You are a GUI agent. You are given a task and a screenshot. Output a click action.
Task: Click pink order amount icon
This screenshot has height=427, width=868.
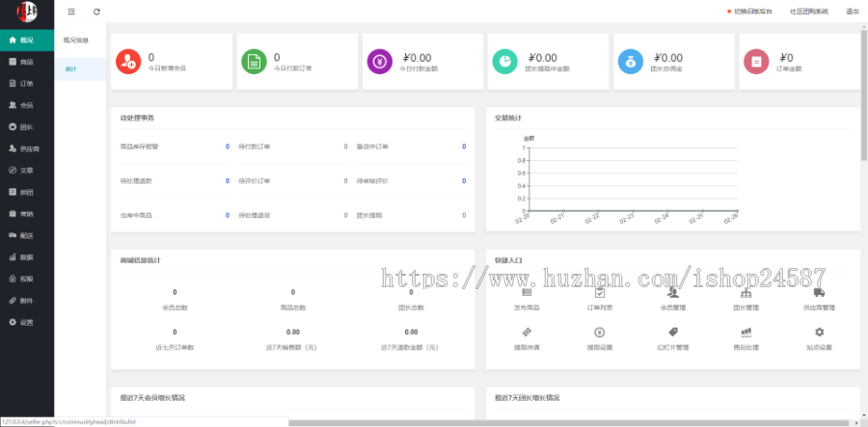click(x=756, y=62)
